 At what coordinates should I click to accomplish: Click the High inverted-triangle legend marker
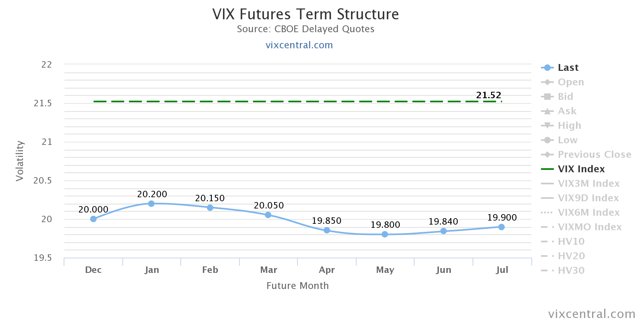[547, 126]
